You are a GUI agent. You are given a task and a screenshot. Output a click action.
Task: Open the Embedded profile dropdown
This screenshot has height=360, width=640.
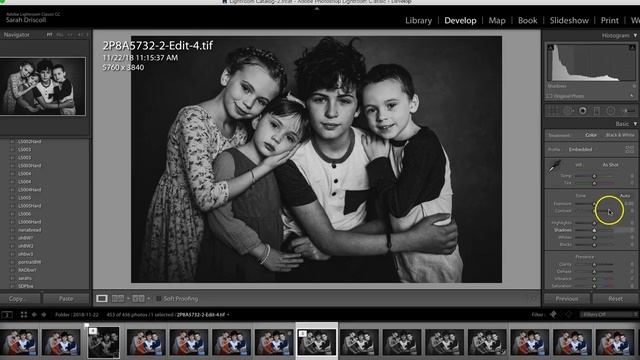(580, 149)
